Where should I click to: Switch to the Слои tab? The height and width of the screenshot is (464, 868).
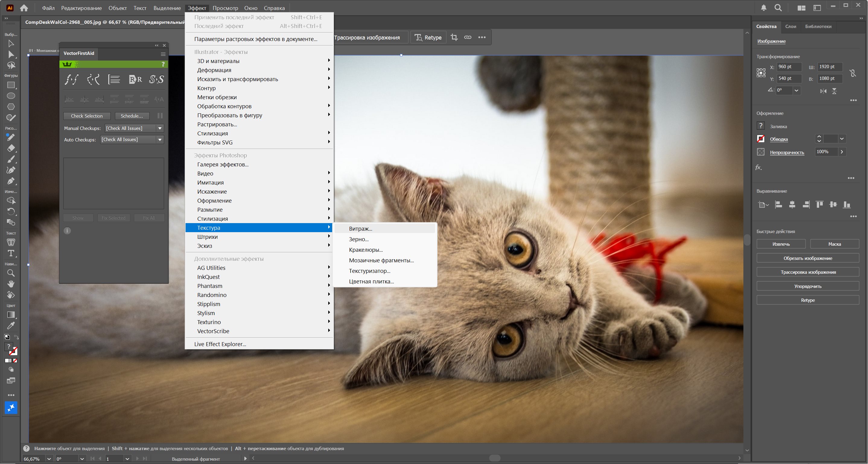(x=790, y=26)
